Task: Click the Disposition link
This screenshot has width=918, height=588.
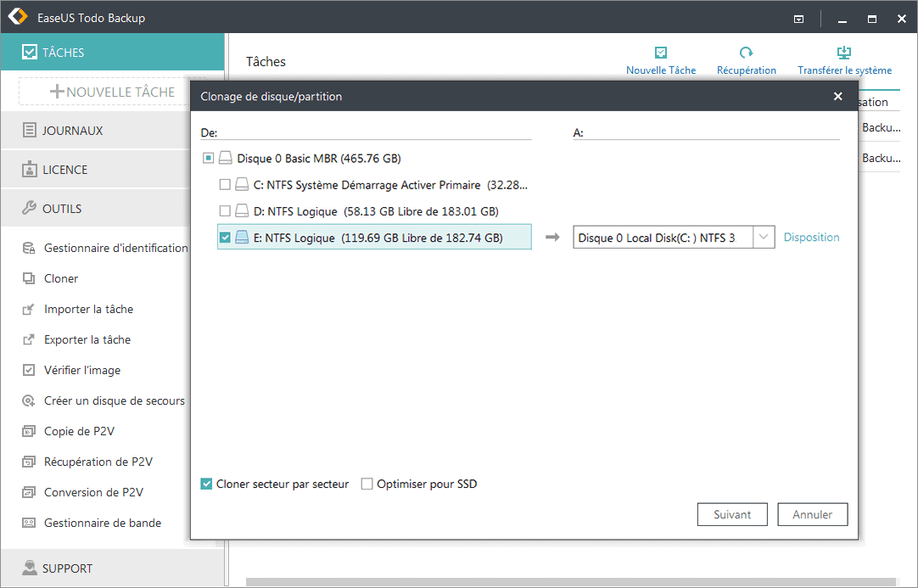Action: point(811,238)
